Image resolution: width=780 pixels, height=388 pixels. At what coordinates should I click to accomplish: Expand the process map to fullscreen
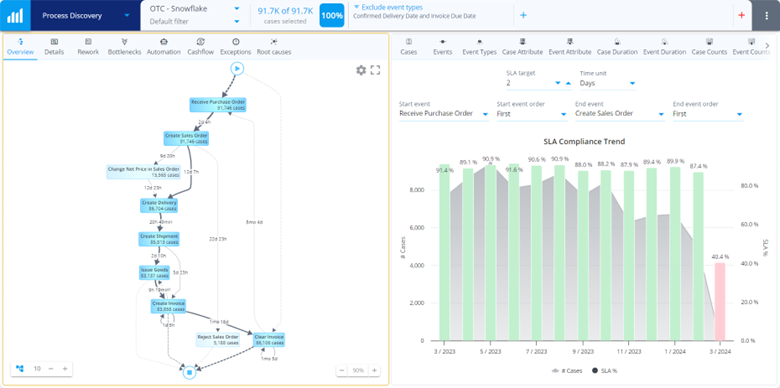376,70
